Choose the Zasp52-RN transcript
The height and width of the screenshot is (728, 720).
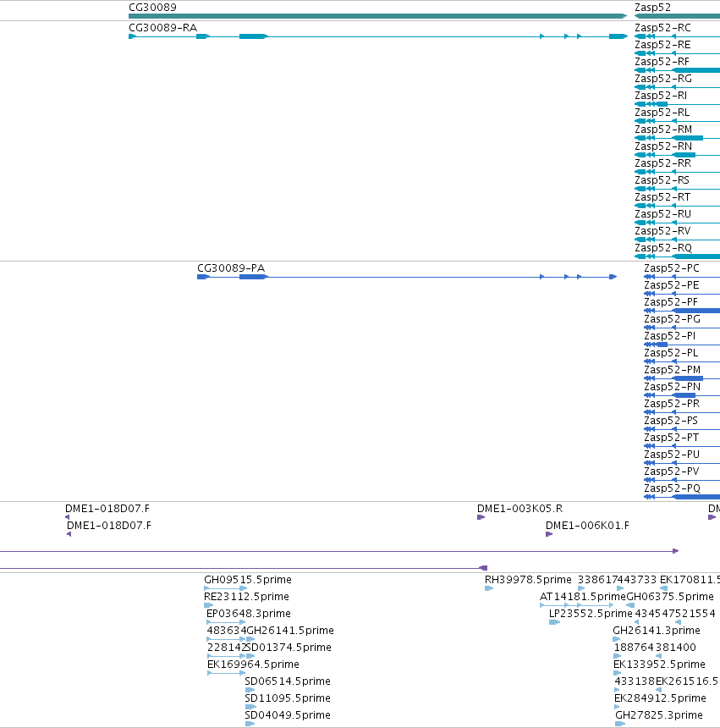coord(663,146)
